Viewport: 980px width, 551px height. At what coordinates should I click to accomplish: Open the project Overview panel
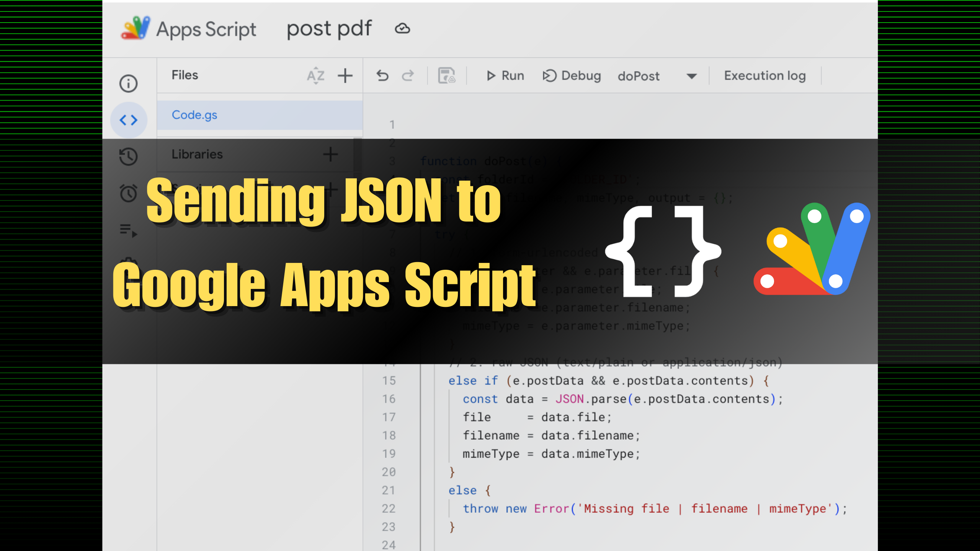click(128, 83)
